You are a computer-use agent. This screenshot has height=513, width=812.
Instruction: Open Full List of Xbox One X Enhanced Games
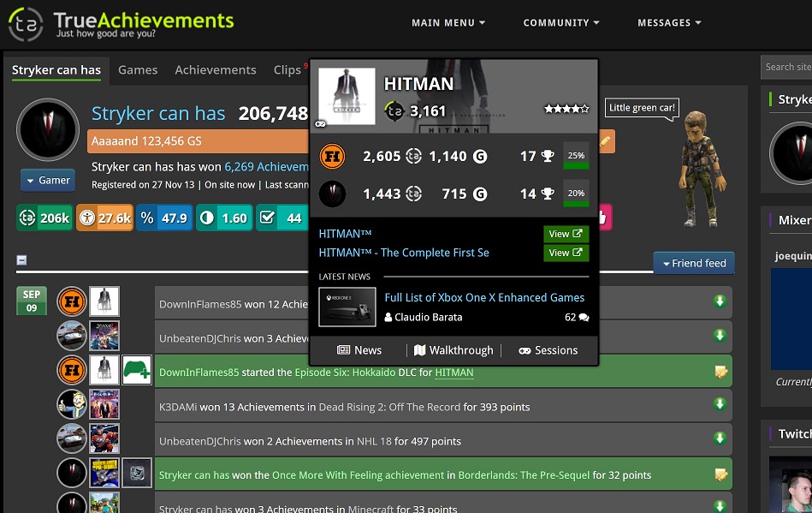coord(484,297)
